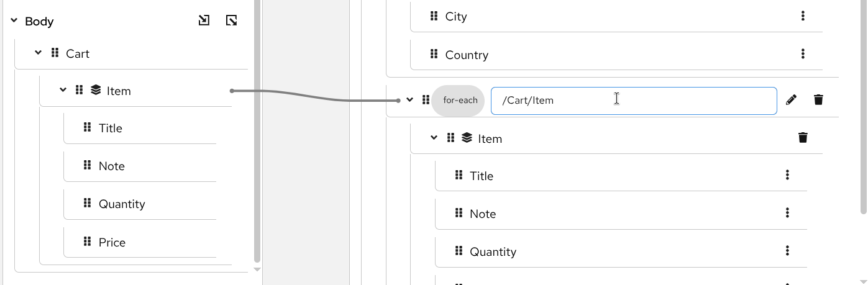Click the source panel vertical scrollbar
This screenshot has width=868, height=285.
pyautogui.click(x=257, y=130)
